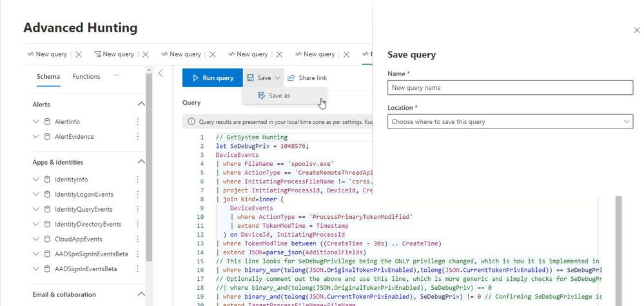Select IdentityInfo table name

coord(72,179)
